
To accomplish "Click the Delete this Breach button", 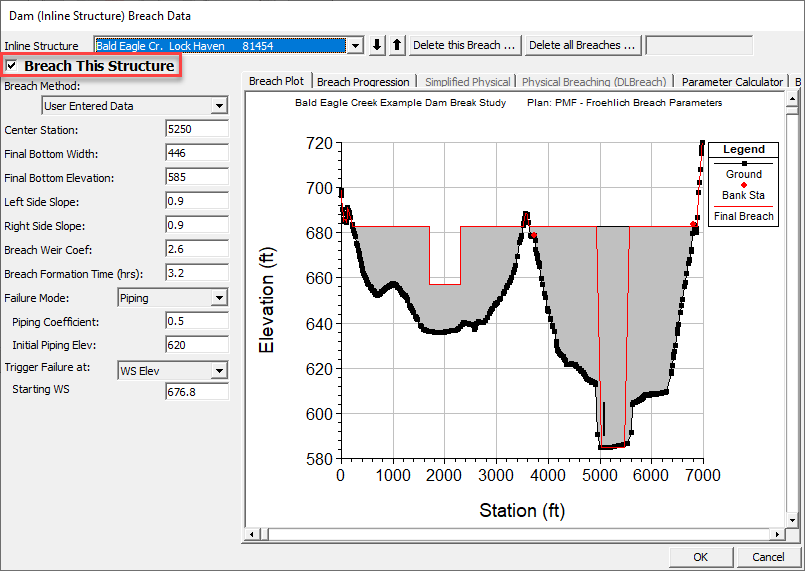I will [465, 45].
